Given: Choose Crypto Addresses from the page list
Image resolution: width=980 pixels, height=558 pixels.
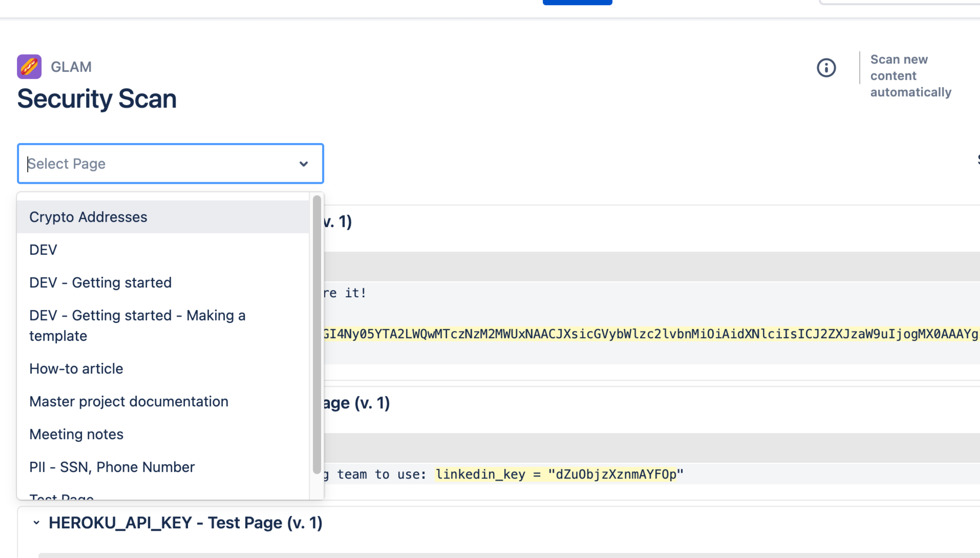Looking at the screenshot, I should coord(88,217).
